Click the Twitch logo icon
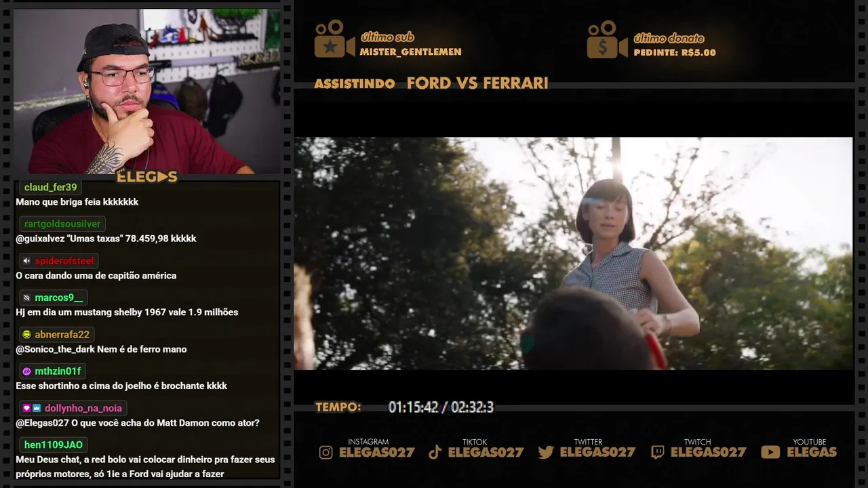 pyautogui.click(x=657, y=452)
